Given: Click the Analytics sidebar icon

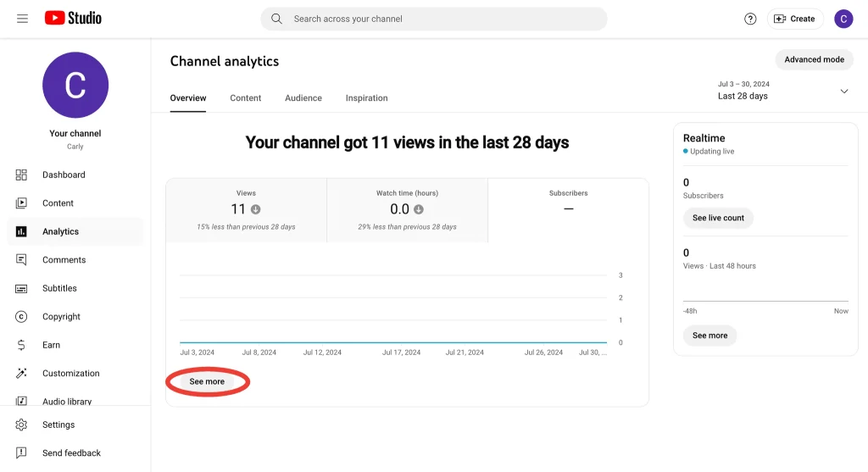Looking at the screenshot, I should click(x=21, y=231).
